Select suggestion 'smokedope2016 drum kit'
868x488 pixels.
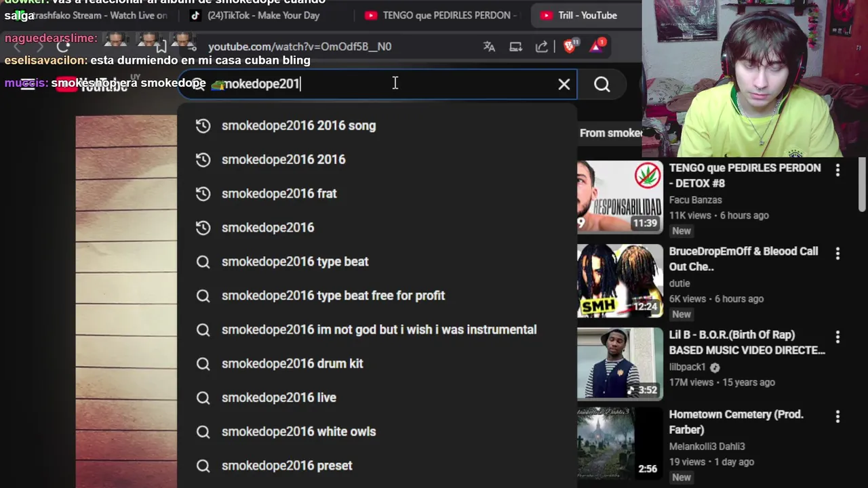(x=376, y=364)
